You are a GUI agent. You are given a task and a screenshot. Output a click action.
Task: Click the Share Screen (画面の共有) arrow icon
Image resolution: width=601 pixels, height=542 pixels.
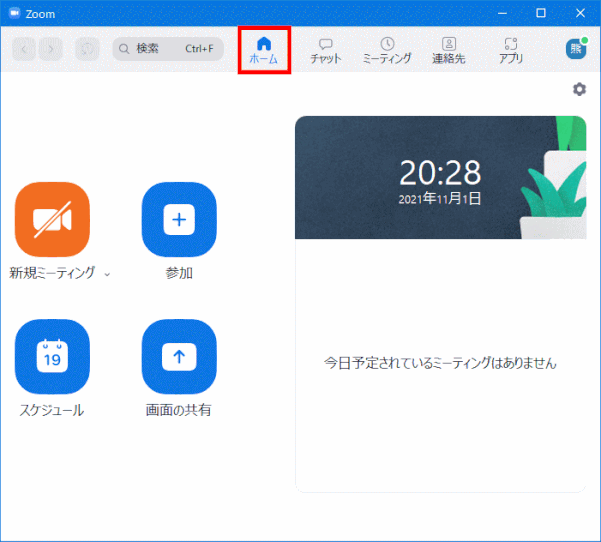[x=179, y=356]
